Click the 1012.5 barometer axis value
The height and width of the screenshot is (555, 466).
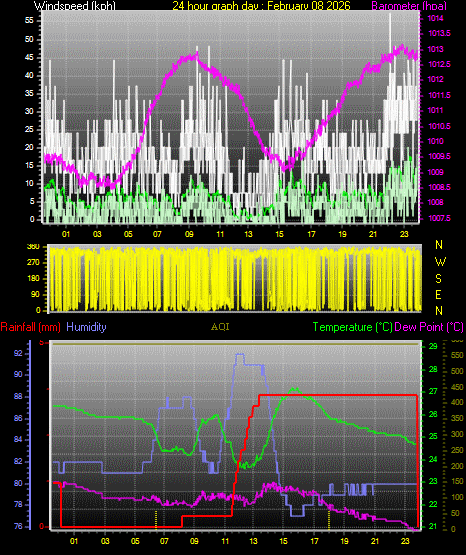[x=439, y=64]
